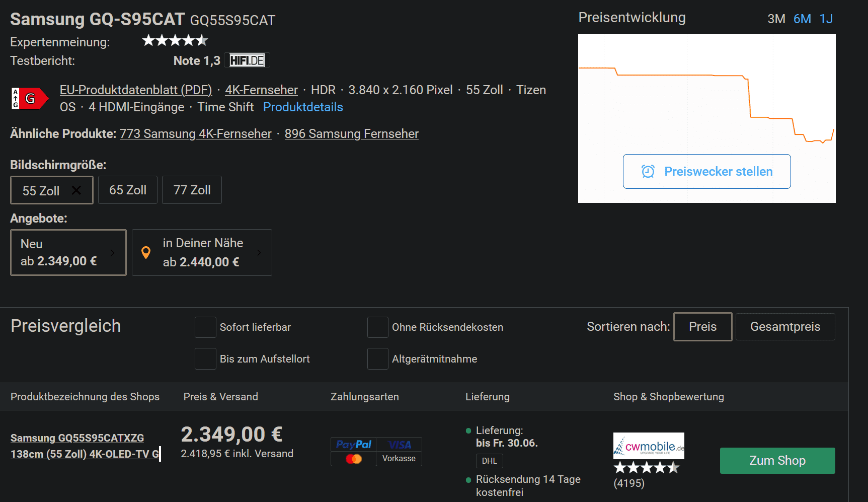Screen dimensions: 868x502
Task: Click the Lieferung column header
Action: pos(487,397)
